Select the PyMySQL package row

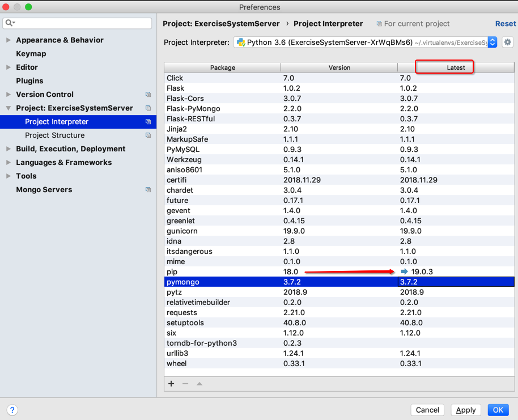[x=339, y=150]
